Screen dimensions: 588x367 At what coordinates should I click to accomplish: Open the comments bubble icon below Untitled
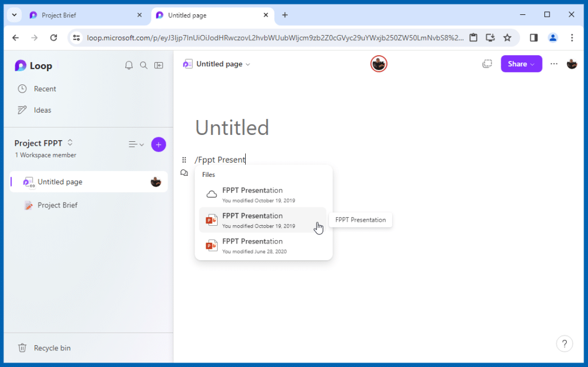[x=184, y=173]
